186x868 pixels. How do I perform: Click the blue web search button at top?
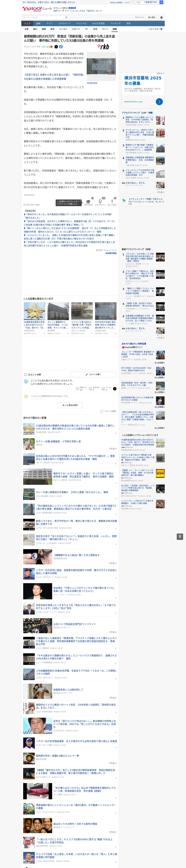(161, 2)
